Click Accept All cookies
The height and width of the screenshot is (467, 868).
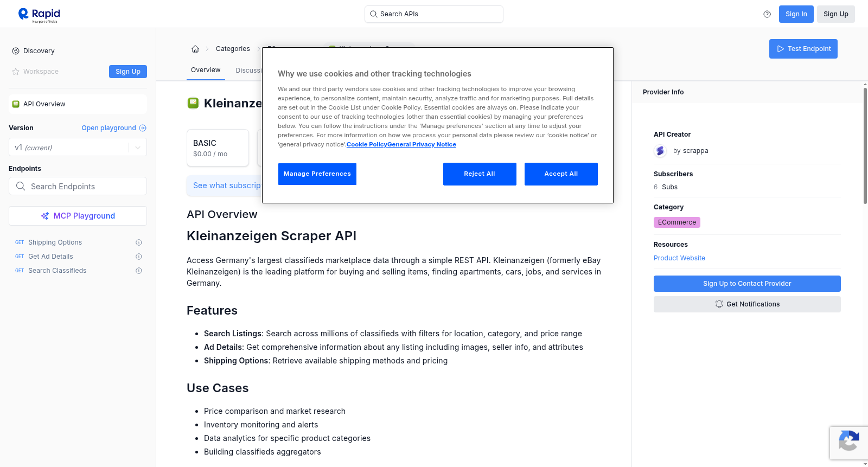click(x=561, y=174)
